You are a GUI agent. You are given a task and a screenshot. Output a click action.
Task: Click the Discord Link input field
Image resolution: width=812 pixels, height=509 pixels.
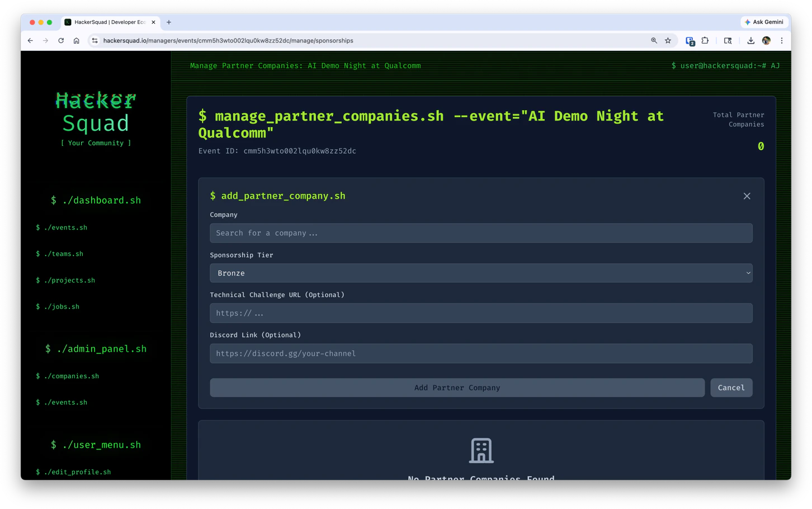pyautogui.click(x=481, y=354)
